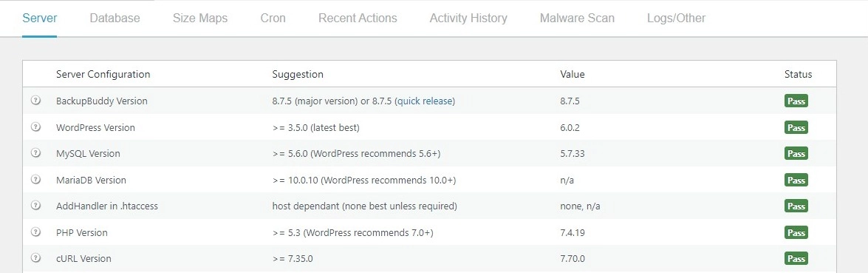Follow the quick release link

click(x=426, y=101)
